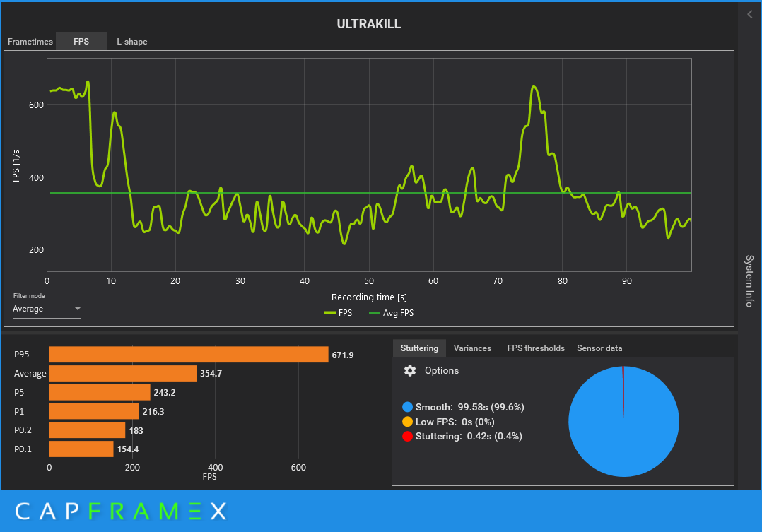Toggle Avg FPS series in chart legend
The width and height of the screenshot is (762, 532).
pyautogui.click(x=391, y=313)
